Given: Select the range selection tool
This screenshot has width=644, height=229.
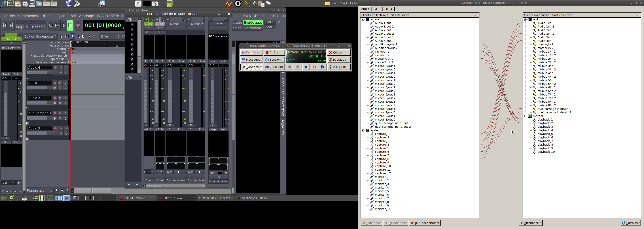Looking at the screenshot, I should [x=67, y=36].
